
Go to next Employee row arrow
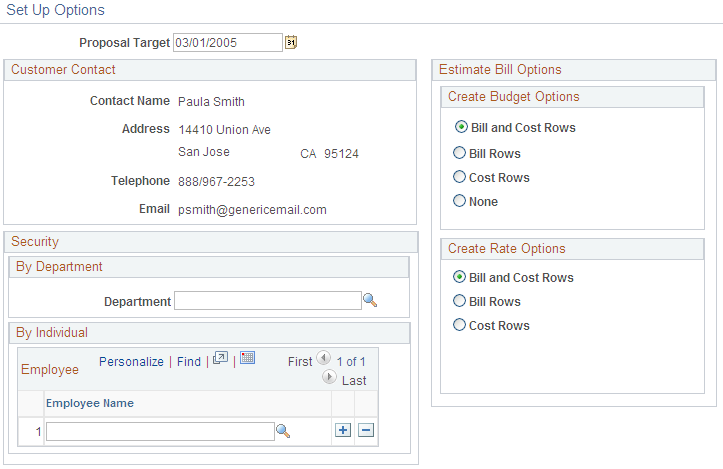[x=329, y=377]
